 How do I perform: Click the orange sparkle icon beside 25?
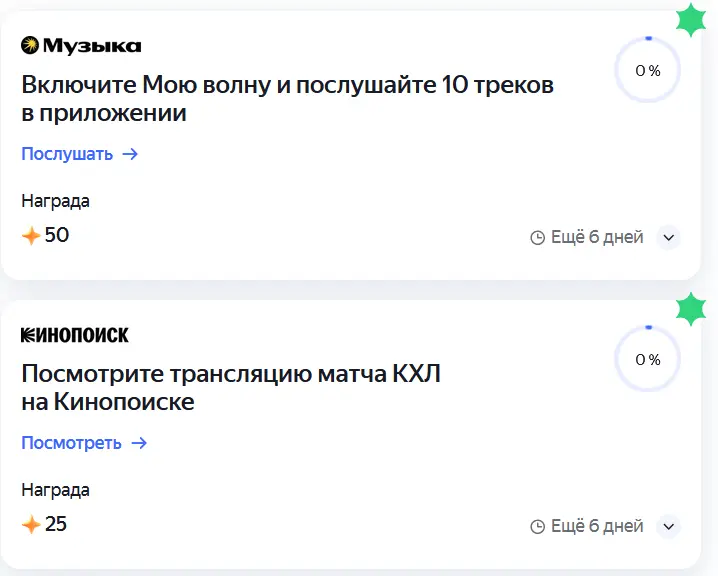pyautogui.click(x=31, y=525)
